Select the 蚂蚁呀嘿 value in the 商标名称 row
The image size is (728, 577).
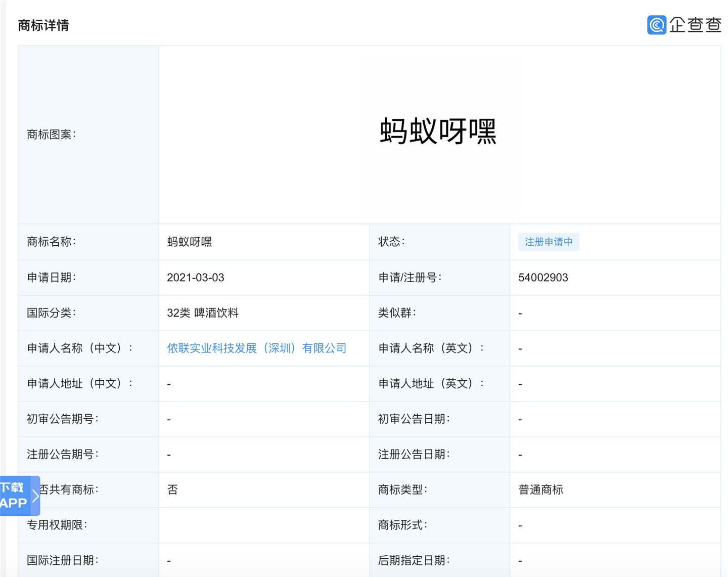click(x=190, y=242)
